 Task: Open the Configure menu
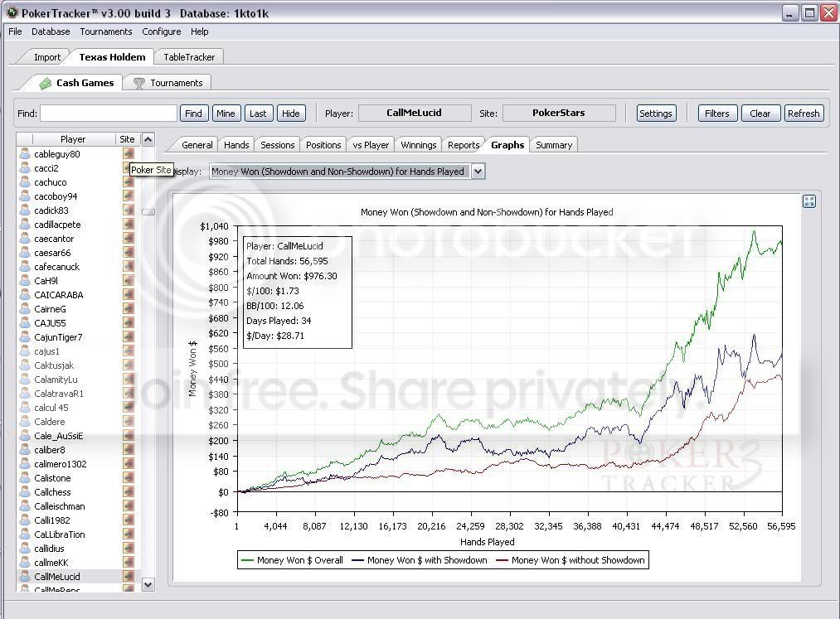161,31
